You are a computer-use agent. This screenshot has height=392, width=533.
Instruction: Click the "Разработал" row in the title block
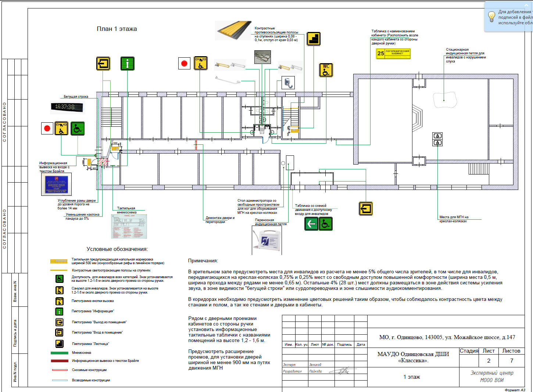(x=325, y=371)
